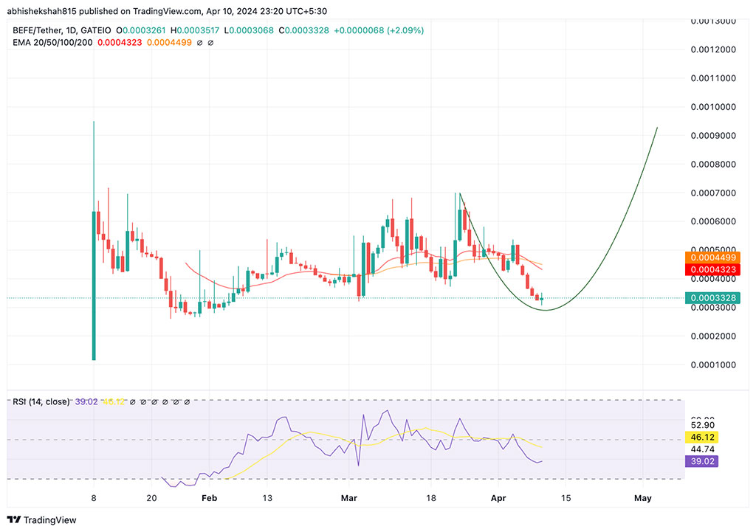This screenshot has width=756, height=532.
Task: Click the change value +0.0000068 (+2.09%)
Action: tap(379, 30)
